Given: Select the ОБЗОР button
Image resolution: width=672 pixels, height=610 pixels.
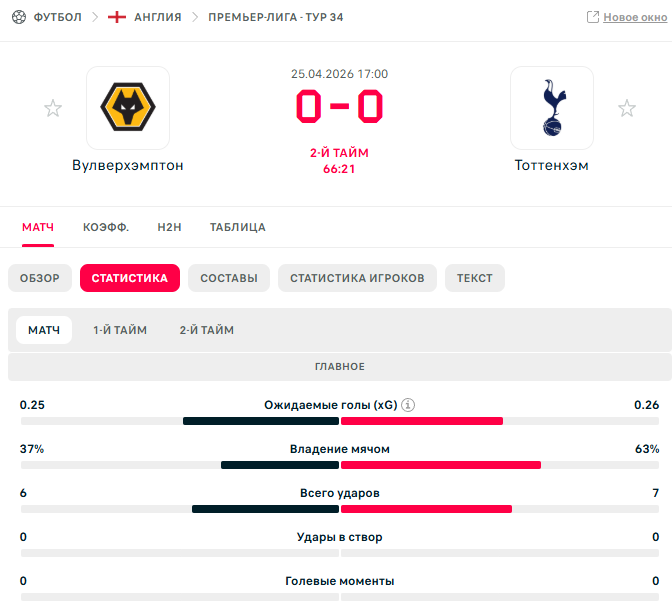Looking at the screenshot, I should (x=40, y=278).
